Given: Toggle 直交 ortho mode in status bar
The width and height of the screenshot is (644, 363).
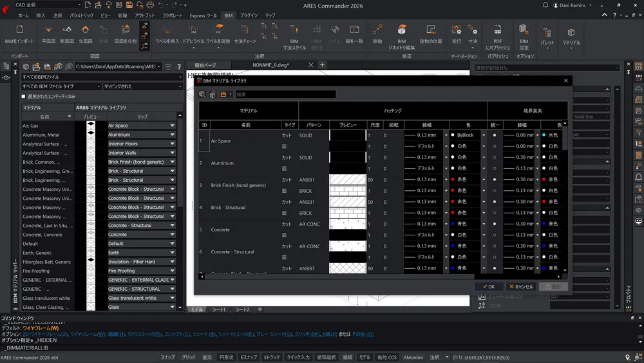Looking at the screenshot, I should (x=207, y=357).
